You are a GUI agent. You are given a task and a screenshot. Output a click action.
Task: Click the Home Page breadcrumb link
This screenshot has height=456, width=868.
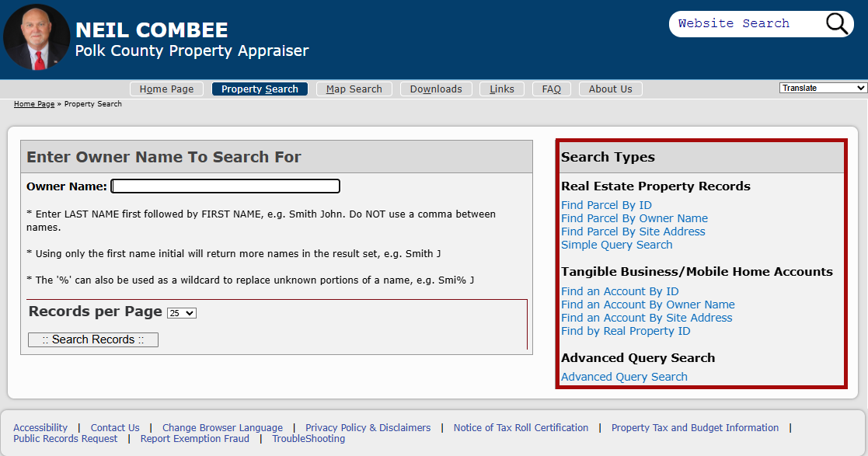[33, 103]
